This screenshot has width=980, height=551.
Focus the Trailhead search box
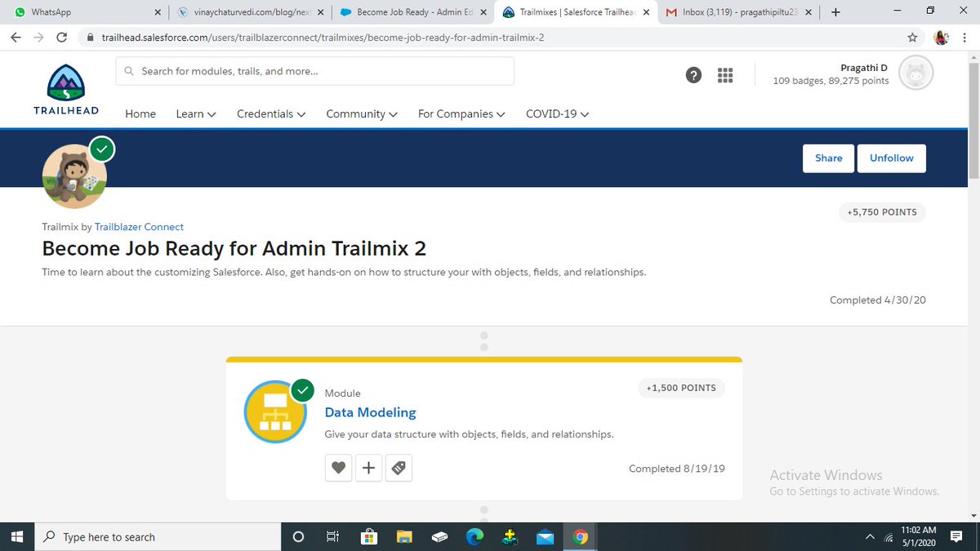(314, 71)
